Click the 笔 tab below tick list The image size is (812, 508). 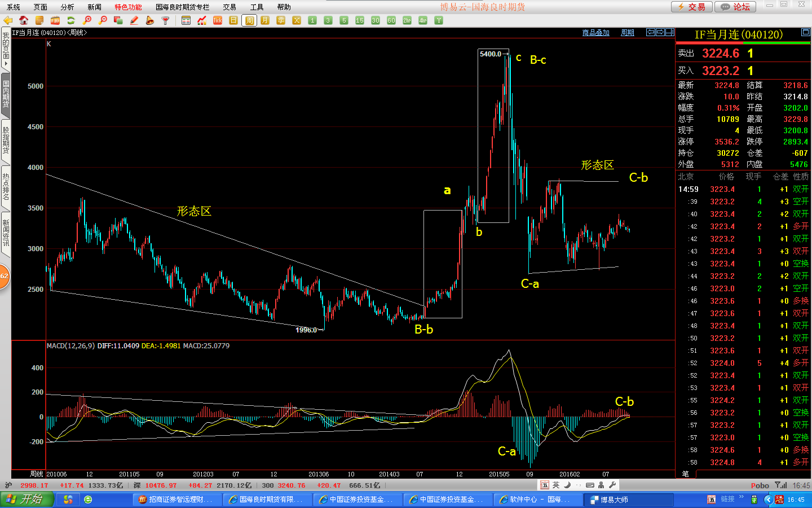pyautogui.click(x=686, y=474)
